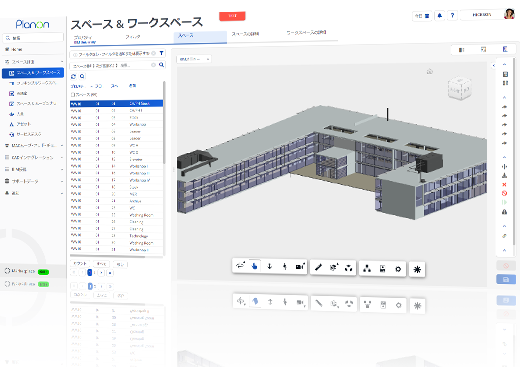
Task: Expand the CADインテグレーション sidebar group
Action: pyautogui.click(x=62, y=157)
